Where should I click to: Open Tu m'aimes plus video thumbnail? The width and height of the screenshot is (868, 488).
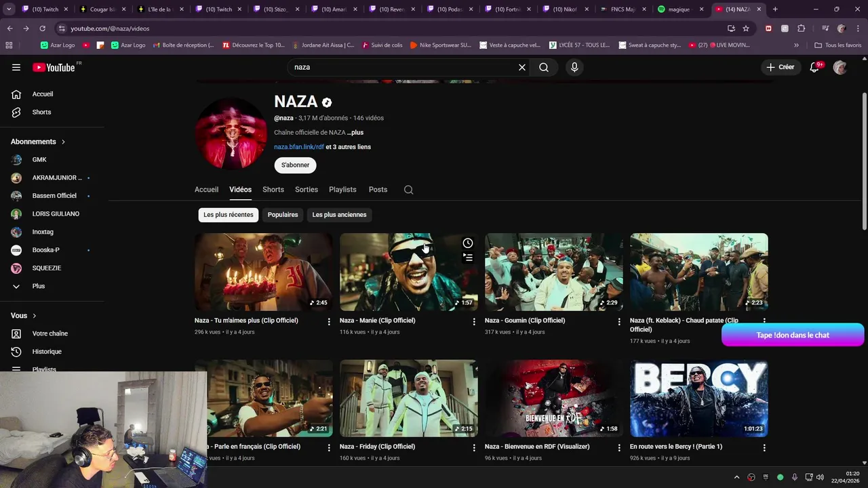[x=263, y=272]
